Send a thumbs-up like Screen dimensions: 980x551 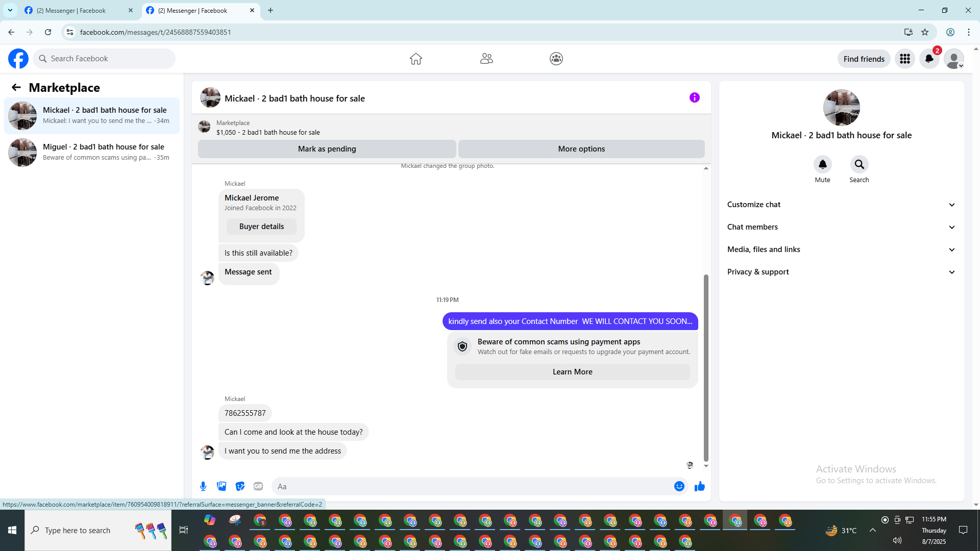(699, 486)
